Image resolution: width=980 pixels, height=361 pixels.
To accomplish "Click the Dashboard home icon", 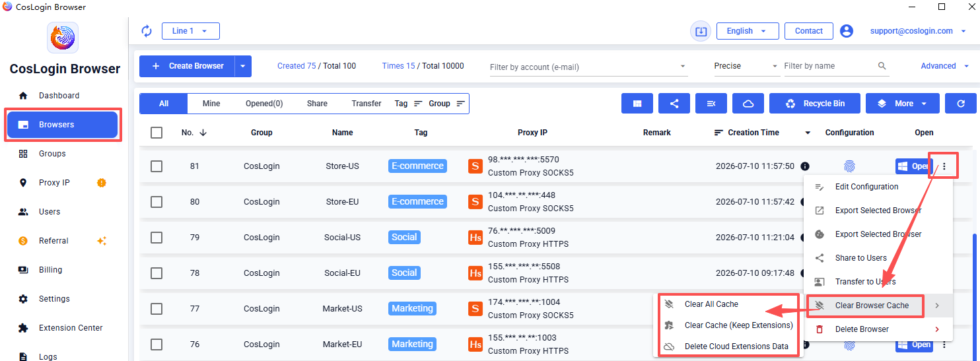I will pos(23,96).
